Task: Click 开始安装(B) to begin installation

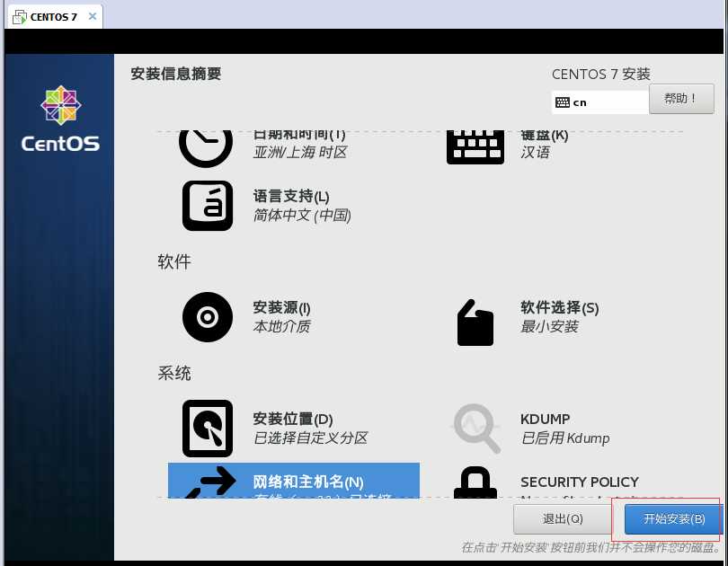Action: 674,518
